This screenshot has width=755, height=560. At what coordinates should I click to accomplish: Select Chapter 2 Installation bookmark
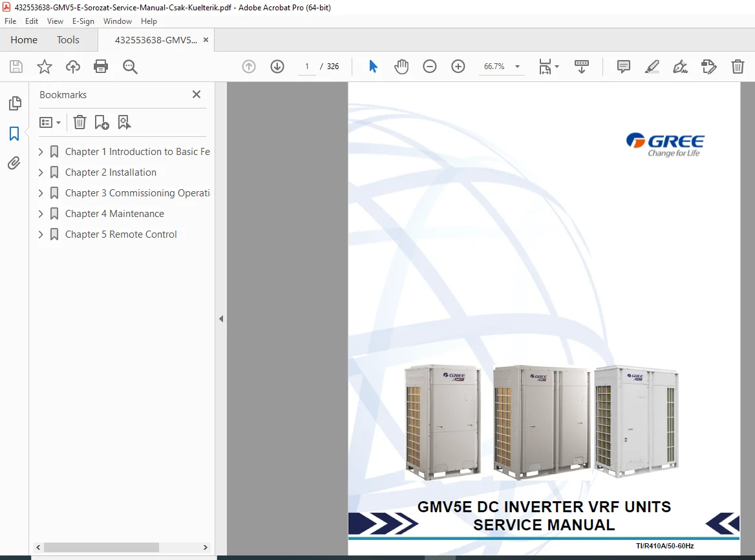111,172
